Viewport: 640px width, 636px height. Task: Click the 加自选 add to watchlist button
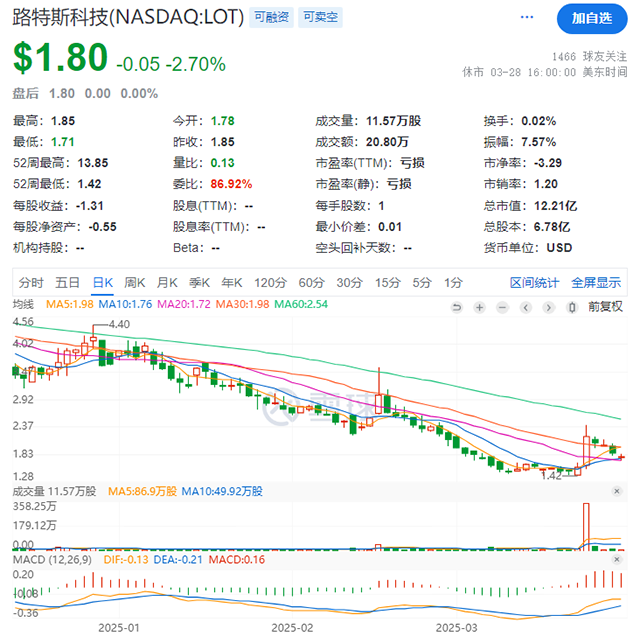[x=592, y=18]
